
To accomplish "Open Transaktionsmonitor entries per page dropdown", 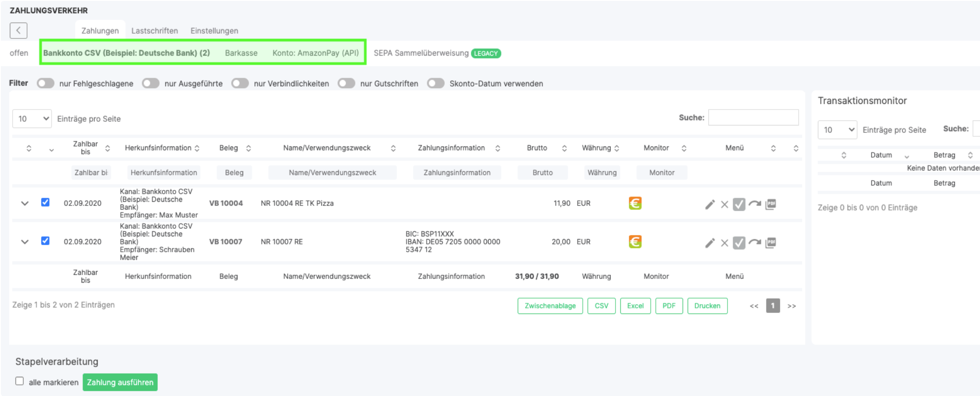I will point(837,130).
